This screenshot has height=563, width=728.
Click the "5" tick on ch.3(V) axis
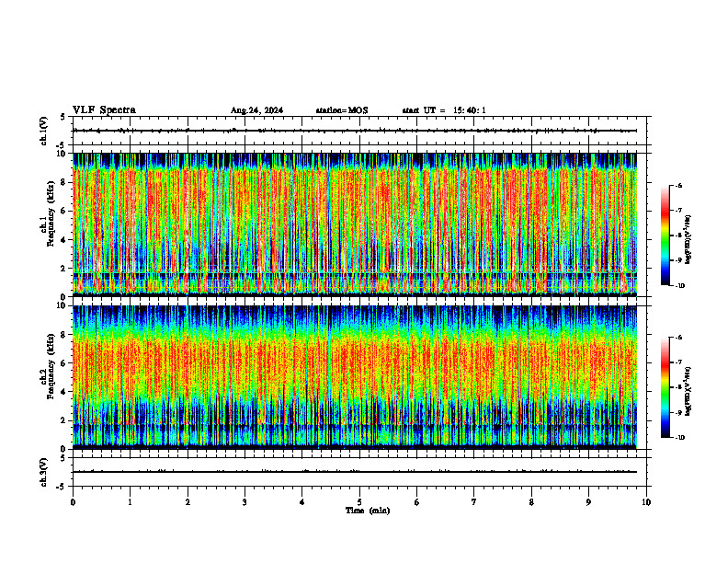pyautogui.click(x=63, y=458)
